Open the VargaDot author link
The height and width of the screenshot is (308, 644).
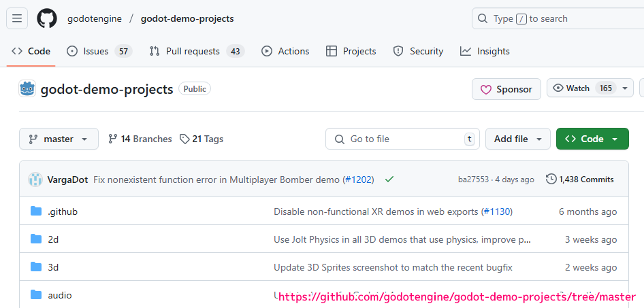(x=68, y=179)
